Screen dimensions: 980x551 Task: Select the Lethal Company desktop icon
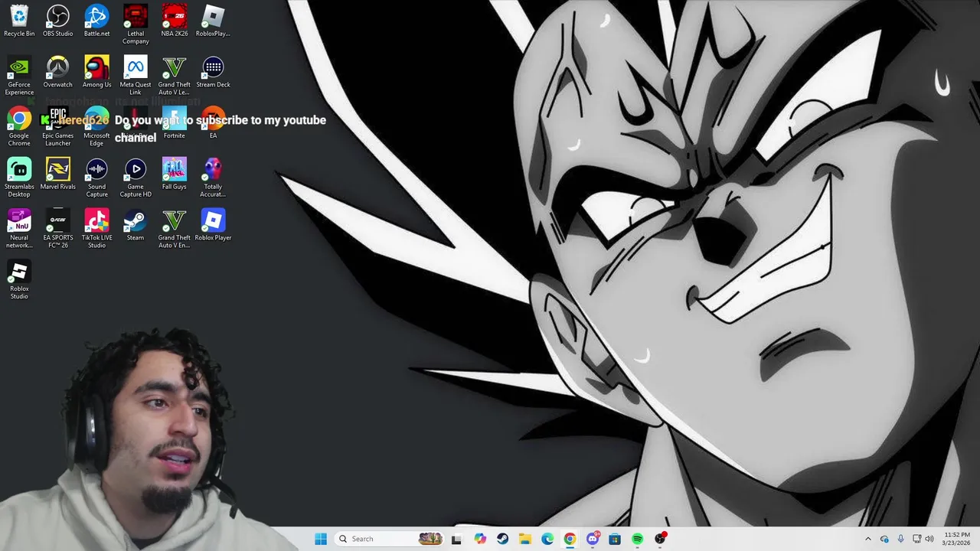(136, 24)
